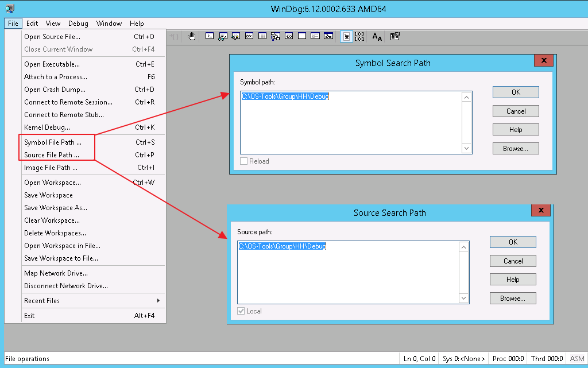Open the Command Browser toolbar icon
This screenshot has width=588, height=368.
click(328, 36)
